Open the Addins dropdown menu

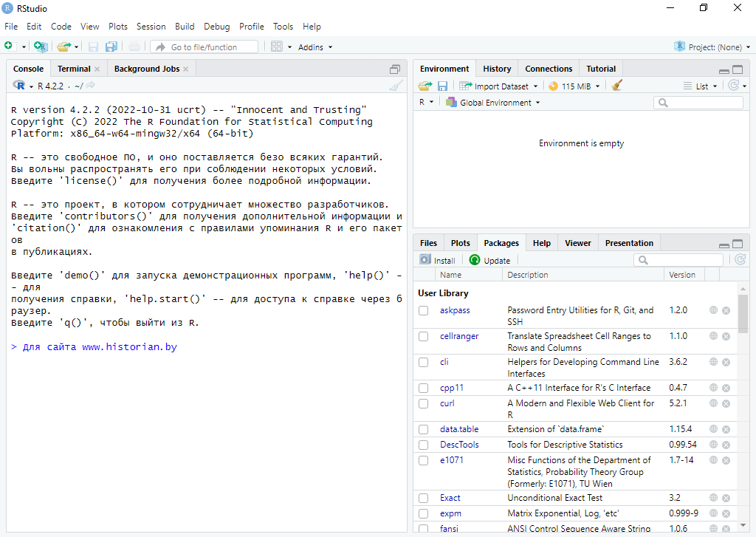tap(315, 47)
